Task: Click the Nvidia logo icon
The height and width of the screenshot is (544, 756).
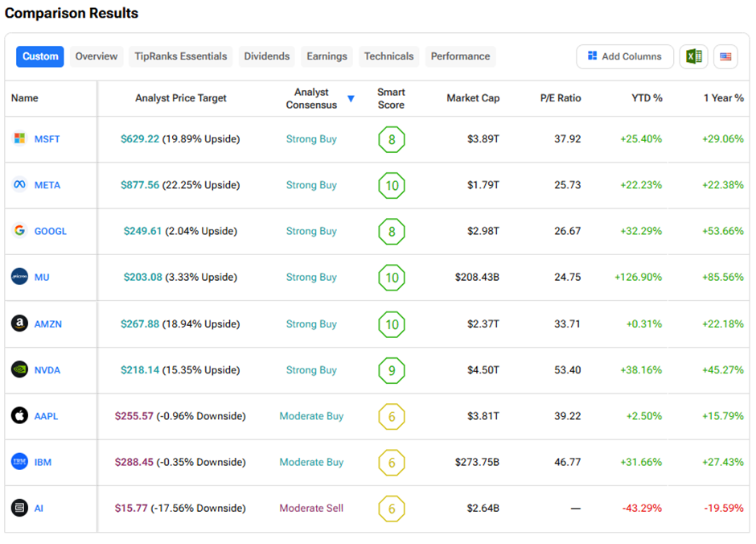Action: coord(19,370)
